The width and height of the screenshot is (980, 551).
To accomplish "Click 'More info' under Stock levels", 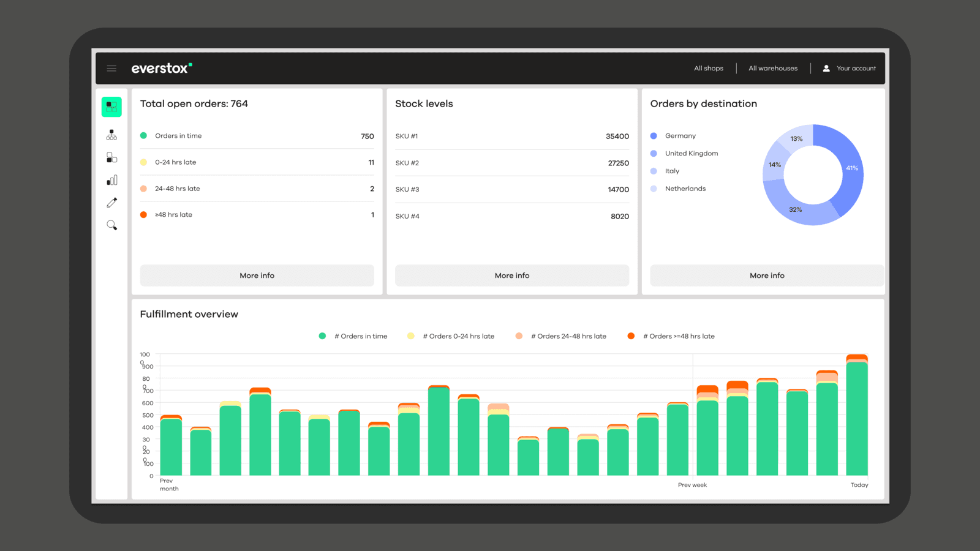I will pos(511,275).
